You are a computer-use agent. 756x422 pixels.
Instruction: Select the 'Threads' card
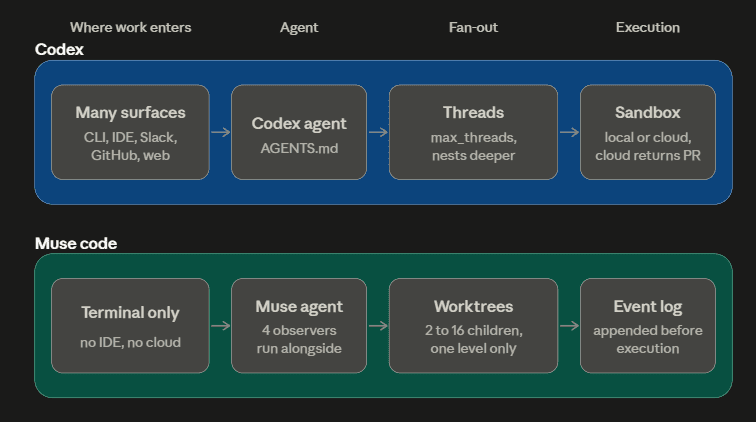coord(473,132)
